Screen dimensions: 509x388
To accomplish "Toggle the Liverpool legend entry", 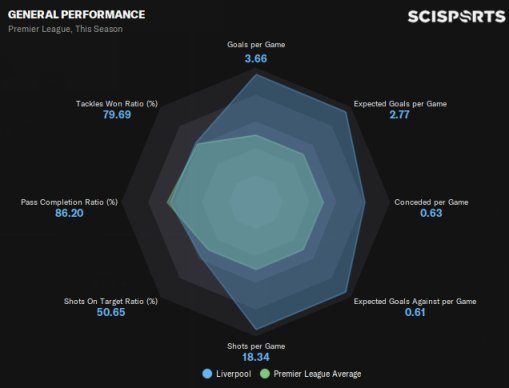I will [227, 374].
